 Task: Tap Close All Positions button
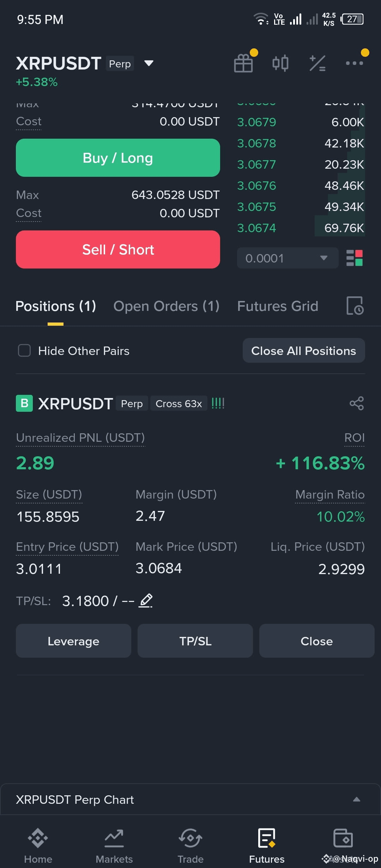point(304,351)
